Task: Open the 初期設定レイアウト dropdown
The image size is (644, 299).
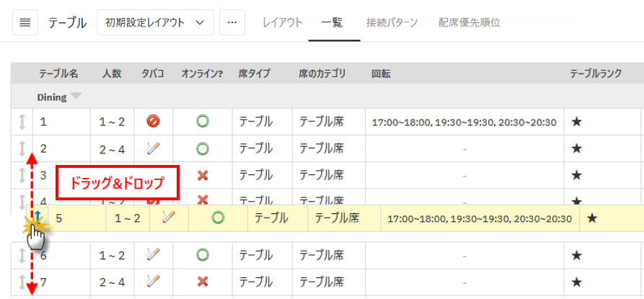Action: [x=155, y=22]
